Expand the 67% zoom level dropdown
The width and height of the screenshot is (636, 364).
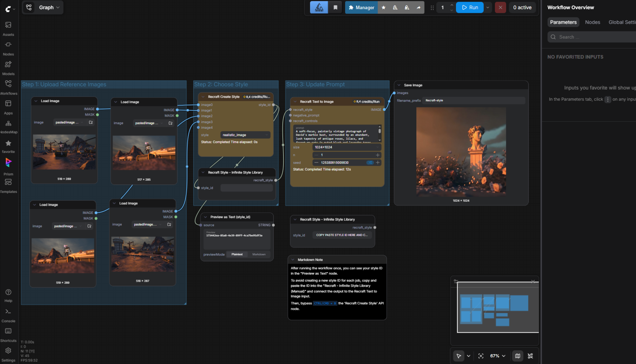pyautogui.click(x=498, y=356)
